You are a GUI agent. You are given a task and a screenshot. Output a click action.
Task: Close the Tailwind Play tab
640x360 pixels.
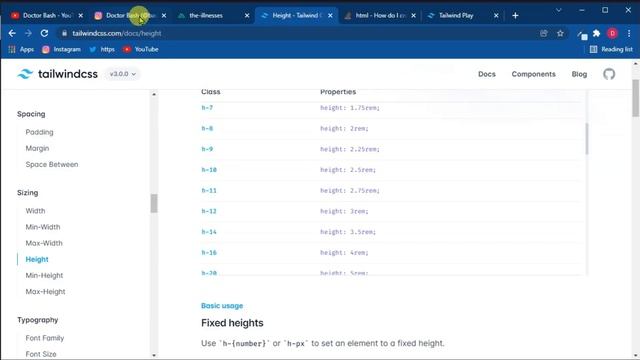point(496,16)
